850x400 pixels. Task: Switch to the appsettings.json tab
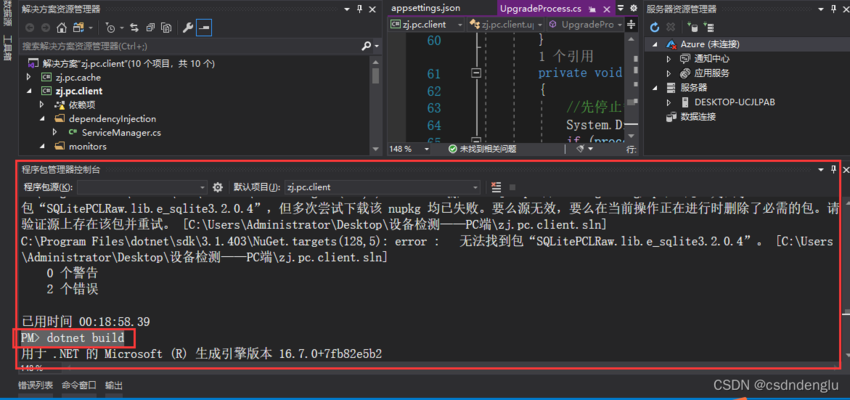click(x=426, y=8)
